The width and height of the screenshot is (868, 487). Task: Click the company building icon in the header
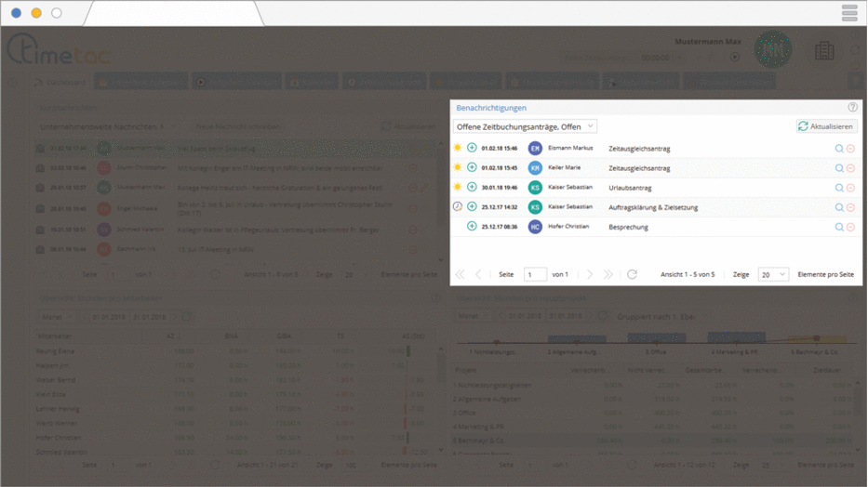823,51
